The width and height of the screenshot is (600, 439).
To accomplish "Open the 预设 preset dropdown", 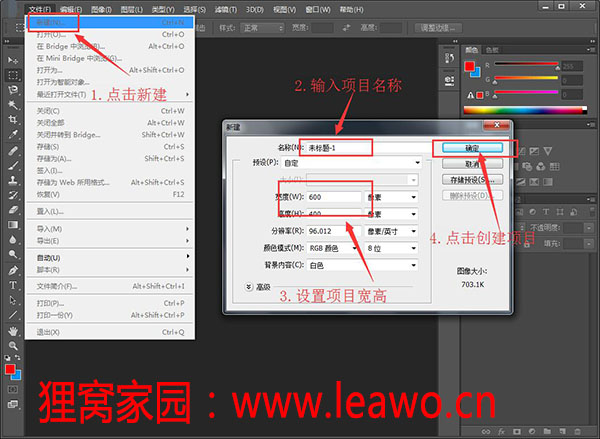I will click(x=351, y=163).
